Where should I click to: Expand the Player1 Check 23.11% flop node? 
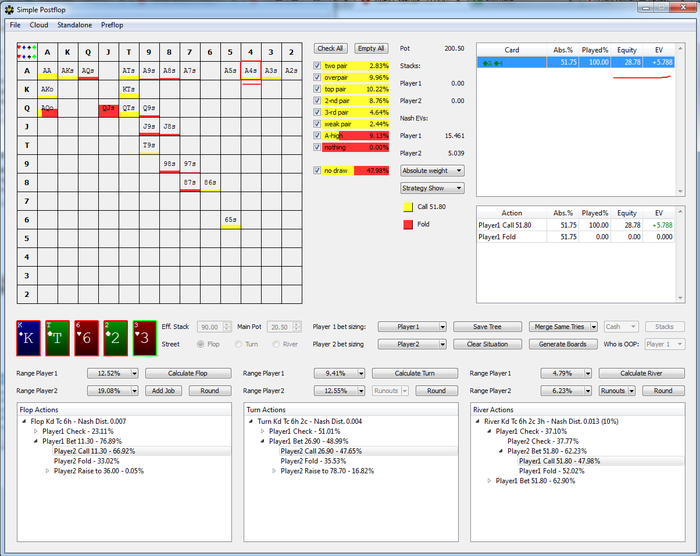[x=36, y=431]
